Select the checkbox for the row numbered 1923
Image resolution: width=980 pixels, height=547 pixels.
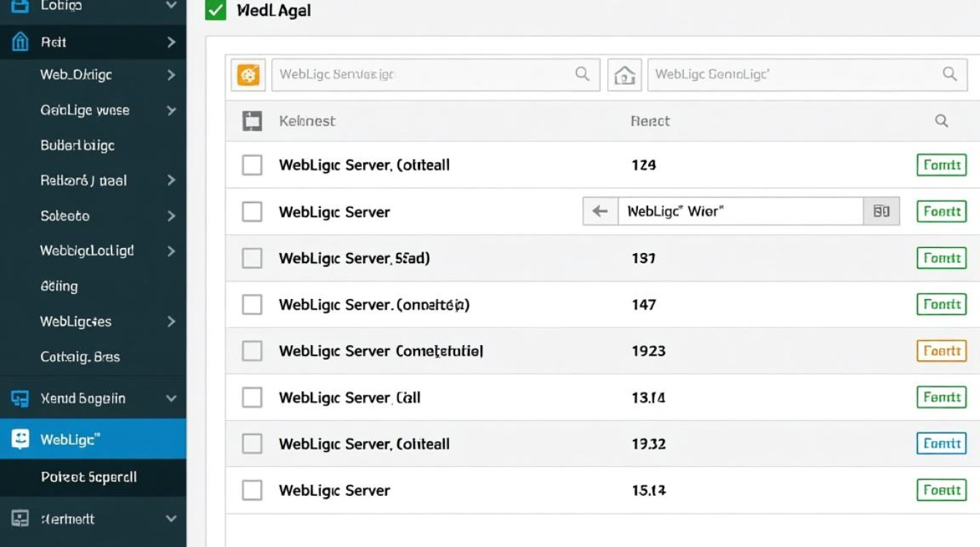[x=252, y=351]
